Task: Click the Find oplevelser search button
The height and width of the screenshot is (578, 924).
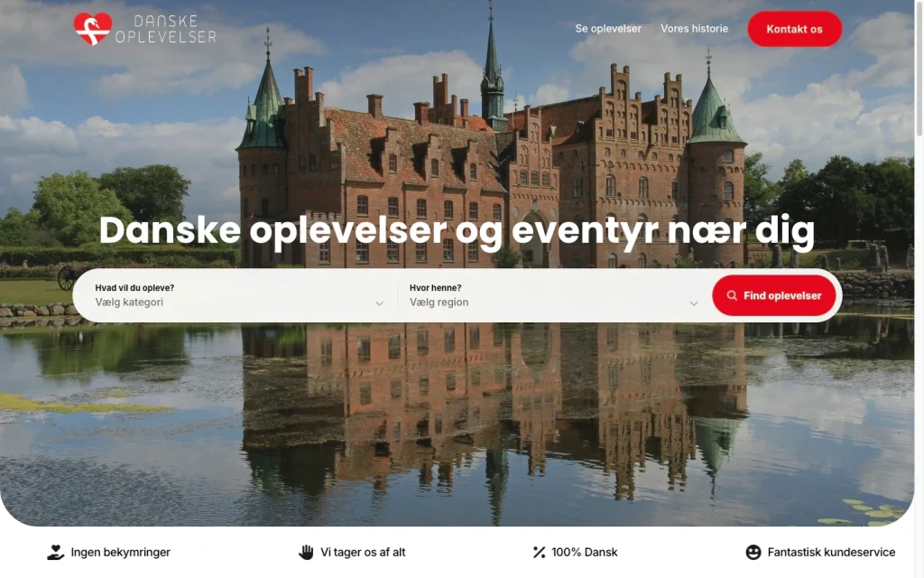Action: pos(773,295)
